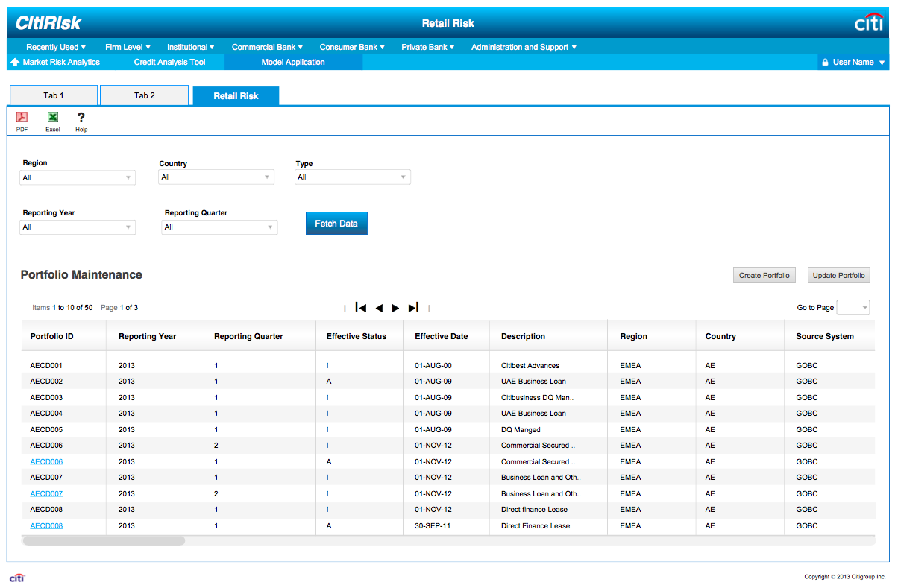Image resolution: width=898 pixels, height=588 pixels.
Task: Click the Source System column header
Action: pyautogui.click(x=829, y=337)
